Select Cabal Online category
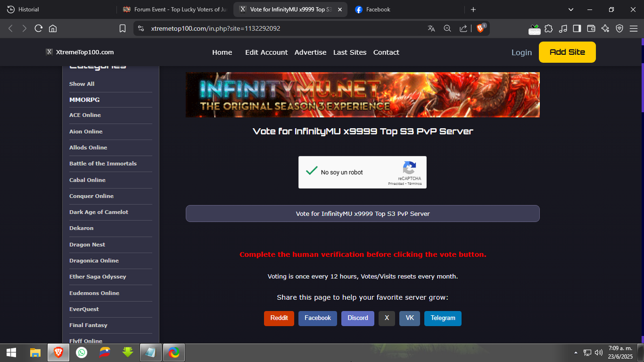This screenshot has height=362, width=644. pyautogui.click(x=88, y=180)
